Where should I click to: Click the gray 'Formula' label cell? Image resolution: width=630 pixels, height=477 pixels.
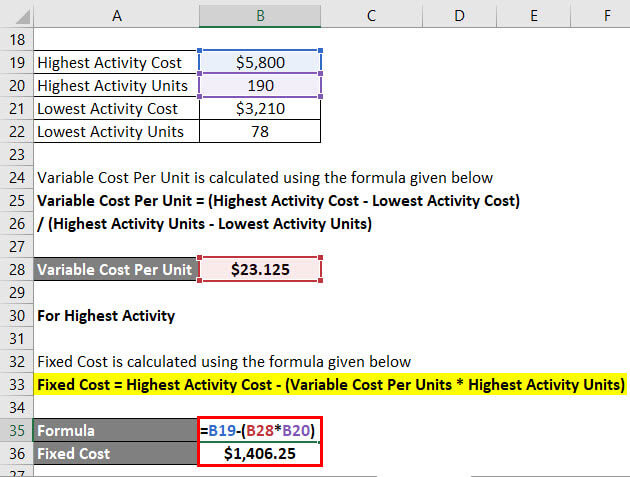(117, 430)
